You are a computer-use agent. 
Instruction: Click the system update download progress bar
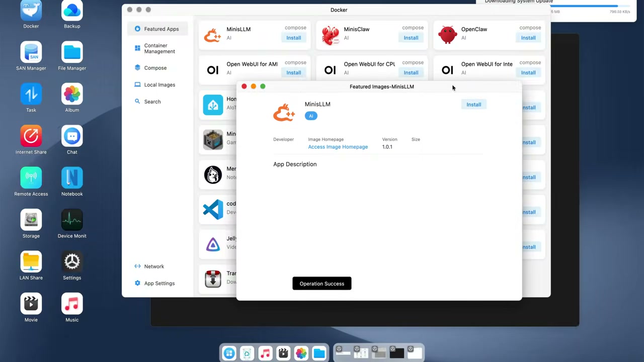(590, 6)
